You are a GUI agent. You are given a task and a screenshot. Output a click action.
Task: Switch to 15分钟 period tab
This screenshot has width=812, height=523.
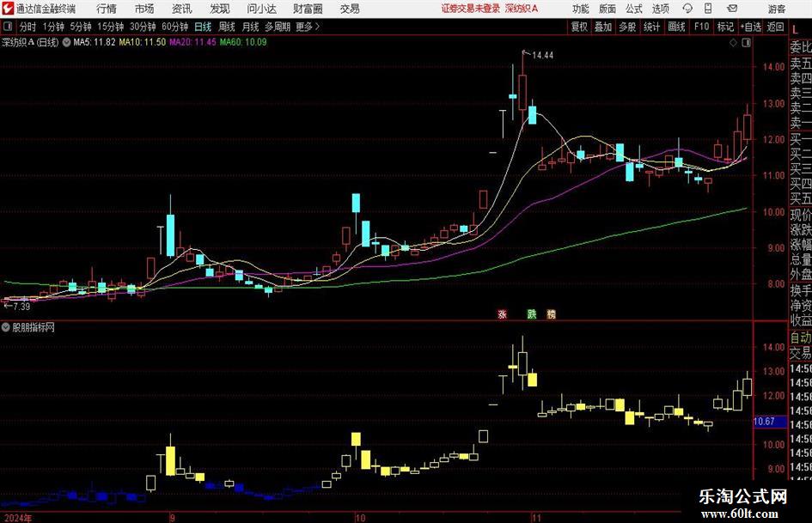click(x=110, y=27)
